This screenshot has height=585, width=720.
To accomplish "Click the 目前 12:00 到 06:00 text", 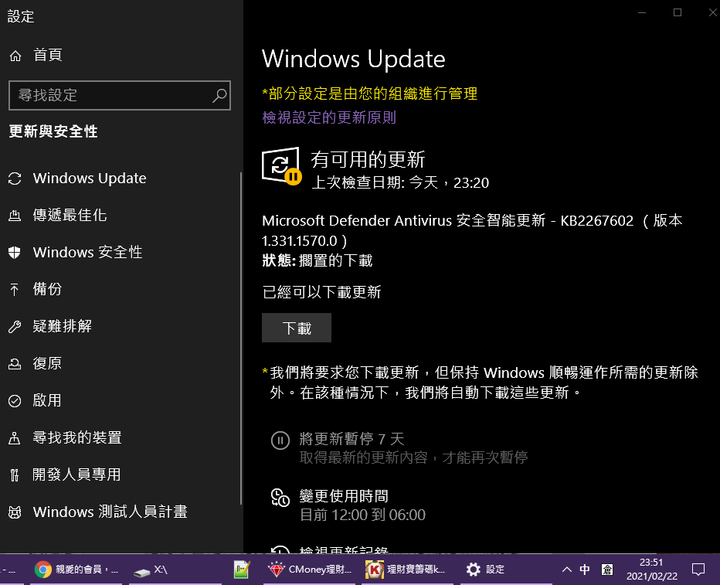I will [362, 515].
